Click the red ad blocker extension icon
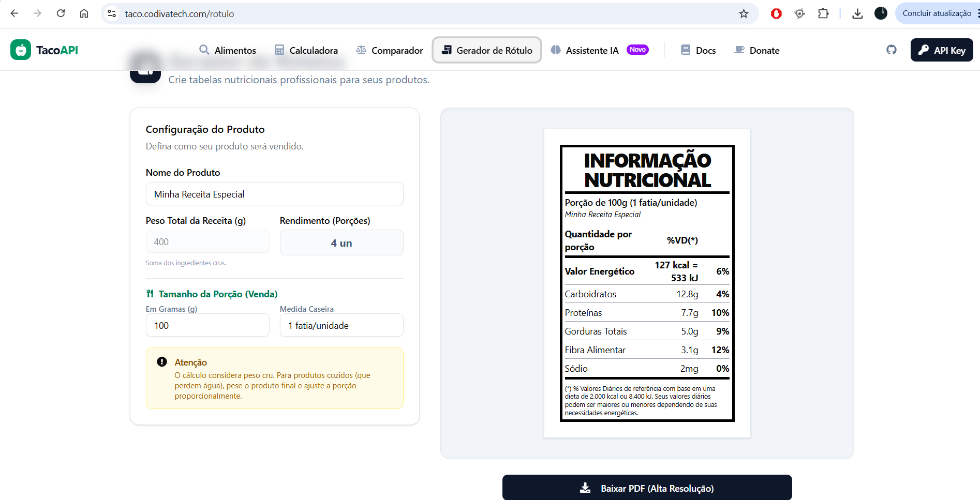The height and width of the screenshot is (500, 980). click(x=776, y=14)
